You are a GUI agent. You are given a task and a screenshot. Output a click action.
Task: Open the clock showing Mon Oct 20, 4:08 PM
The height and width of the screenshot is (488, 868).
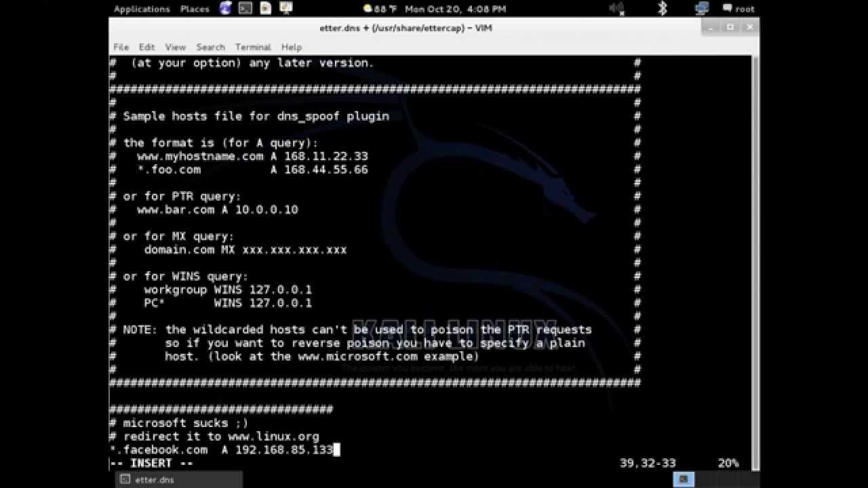tap(455, 9)
